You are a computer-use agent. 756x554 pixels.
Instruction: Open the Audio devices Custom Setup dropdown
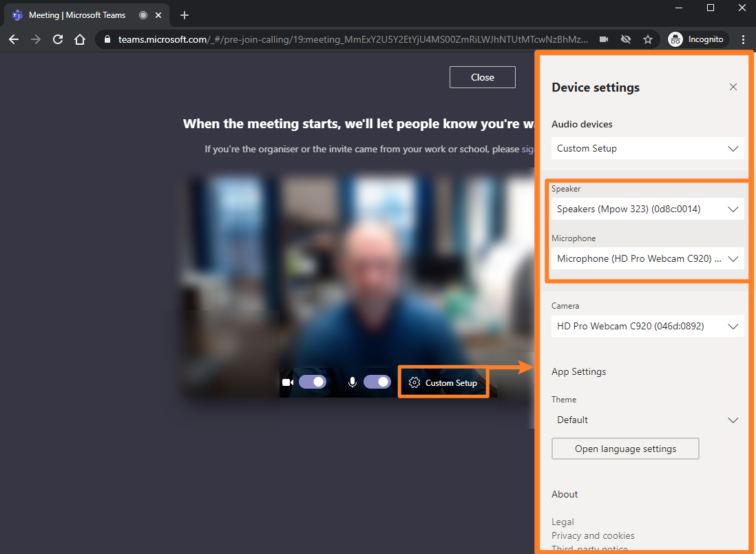(647, 148)
